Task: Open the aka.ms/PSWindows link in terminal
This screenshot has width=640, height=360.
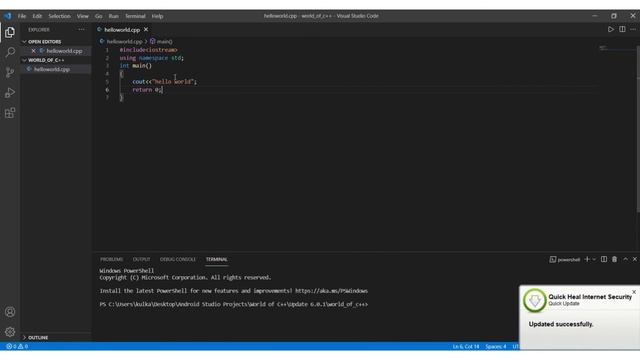Action: [x=331, y=291]
